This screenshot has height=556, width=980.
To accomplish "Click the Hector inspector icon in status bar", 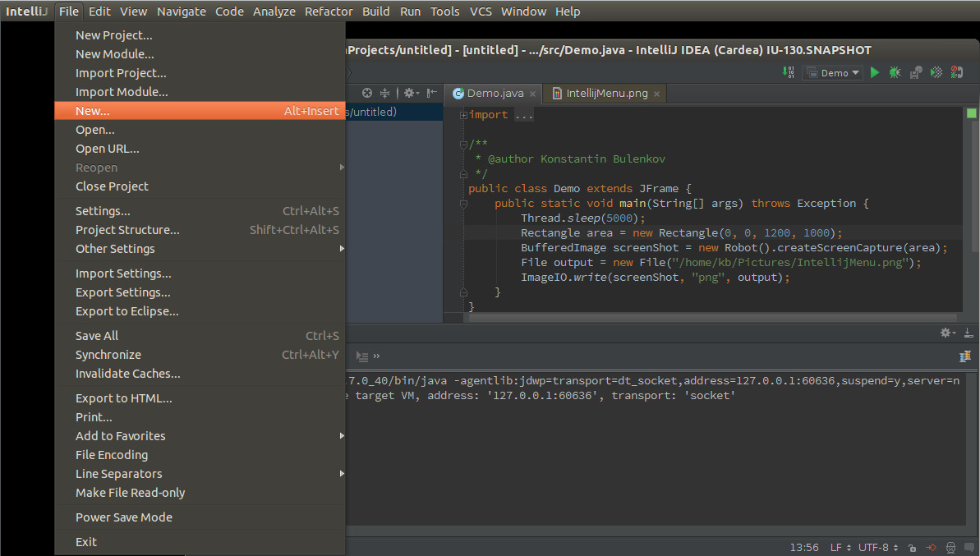I will (950, 548).
